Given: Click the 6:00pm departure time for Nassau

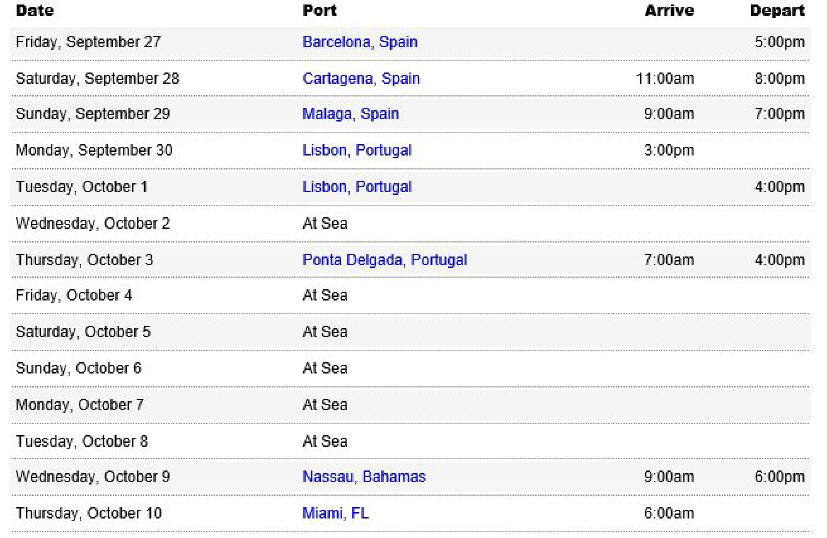Looking at the screenshot, I should click(780, 477).
